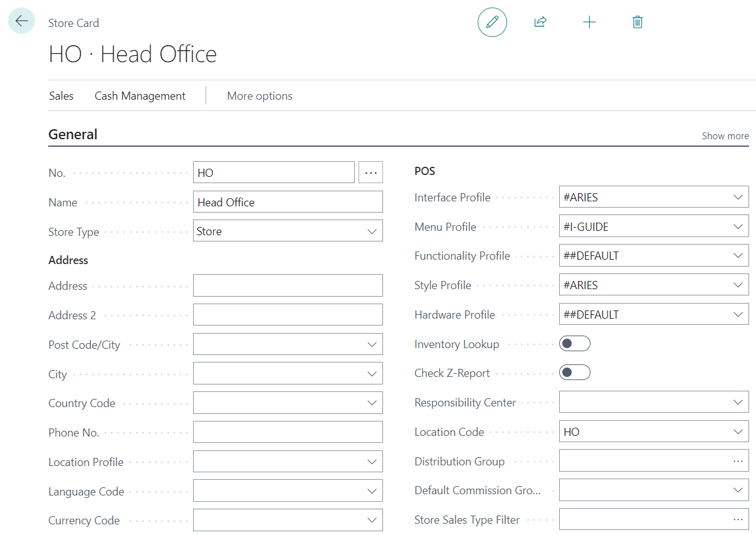Click the trash delete icon

click(638, 22)
